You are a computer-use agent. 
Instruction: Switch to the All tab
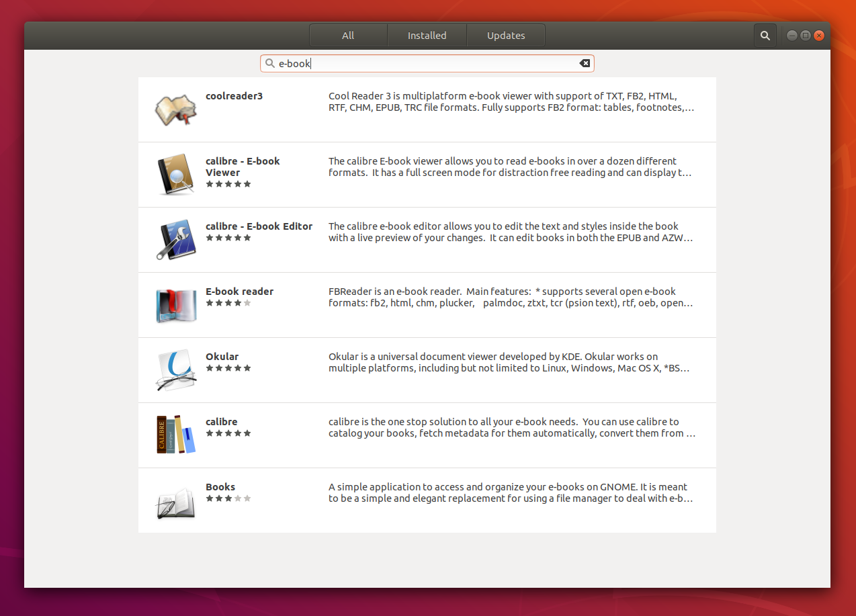click(348, 36)
